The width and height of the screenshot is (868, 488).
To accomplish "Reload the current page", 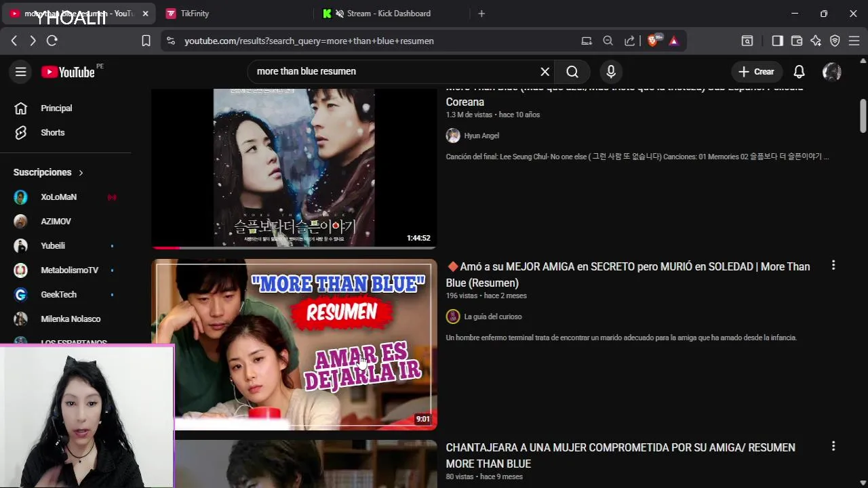I will (x=52, y=41).
